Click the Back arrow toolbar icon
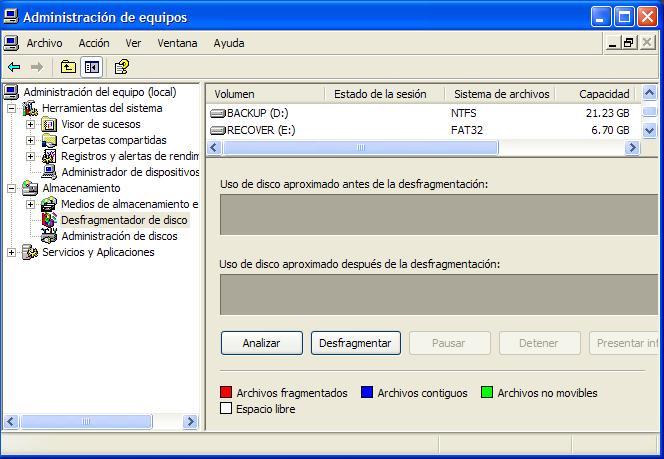This screenshot has height=459, width=664. (x=14, y=67)
